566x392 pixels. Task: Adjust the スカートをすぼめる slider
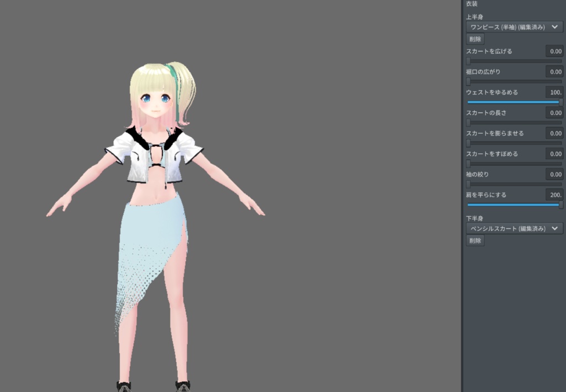tap(514, 163)
